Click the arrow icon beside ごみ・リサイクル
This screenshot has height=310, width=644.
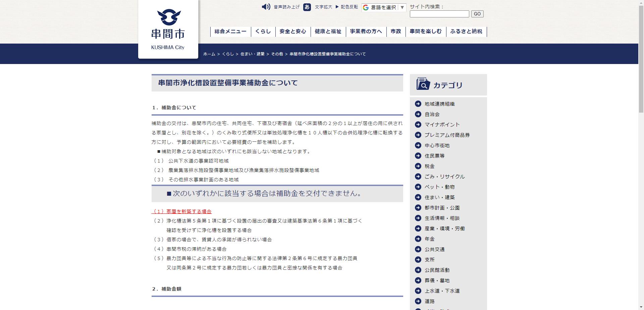coord(418,177)
